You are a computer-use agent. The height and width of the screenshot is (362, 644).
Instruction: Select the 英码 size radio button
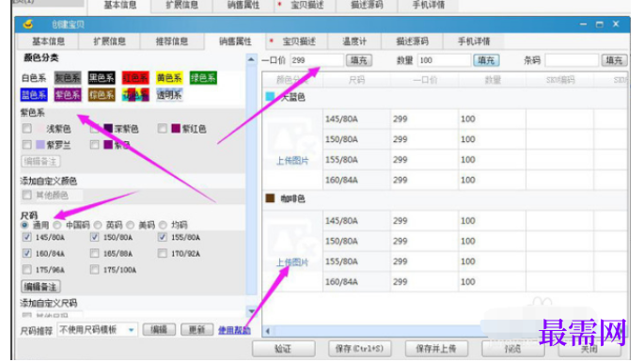[98, 225]
